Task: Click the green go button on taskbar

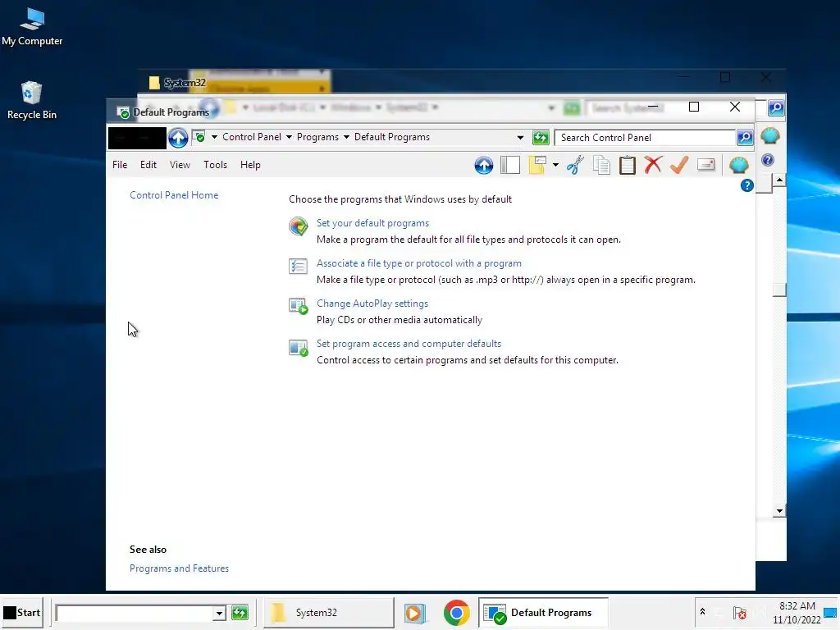Action: click(240, 612)
